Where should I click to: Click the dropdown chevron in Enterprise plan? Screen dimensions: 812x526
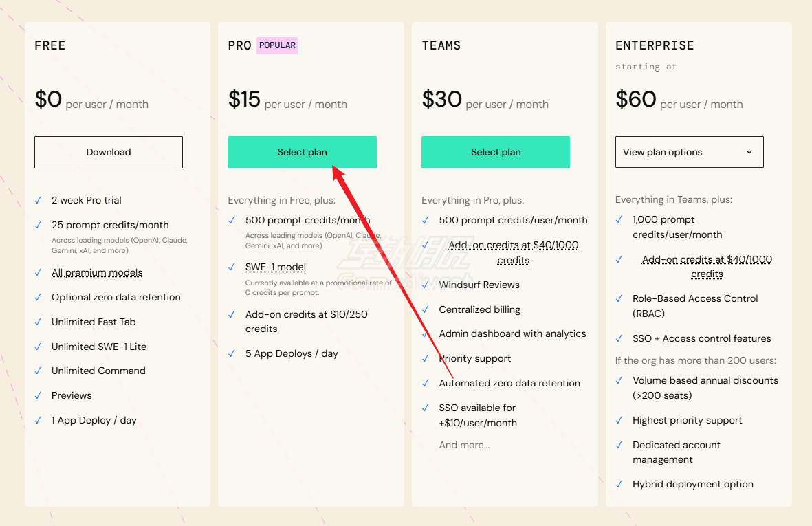[x=749, y=152]
